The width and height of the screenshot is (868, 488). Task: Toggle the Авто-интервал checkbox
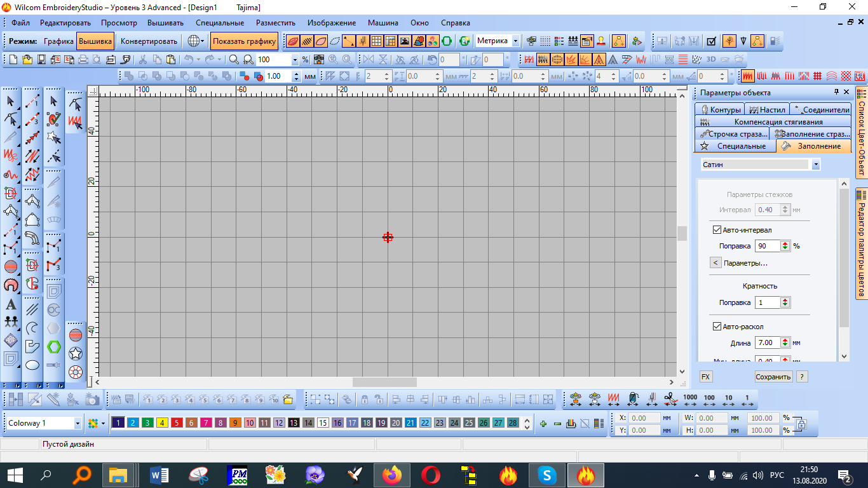(717, 230)
